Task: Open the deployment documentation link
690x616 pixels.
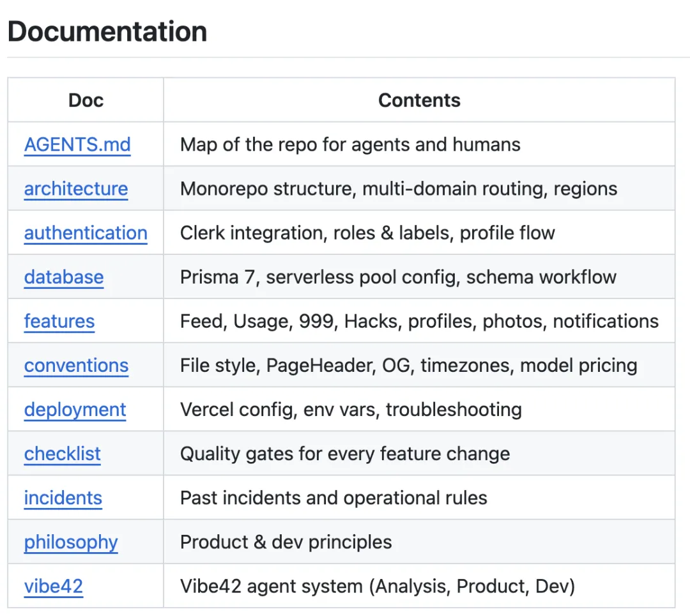Action: point(75,410)
